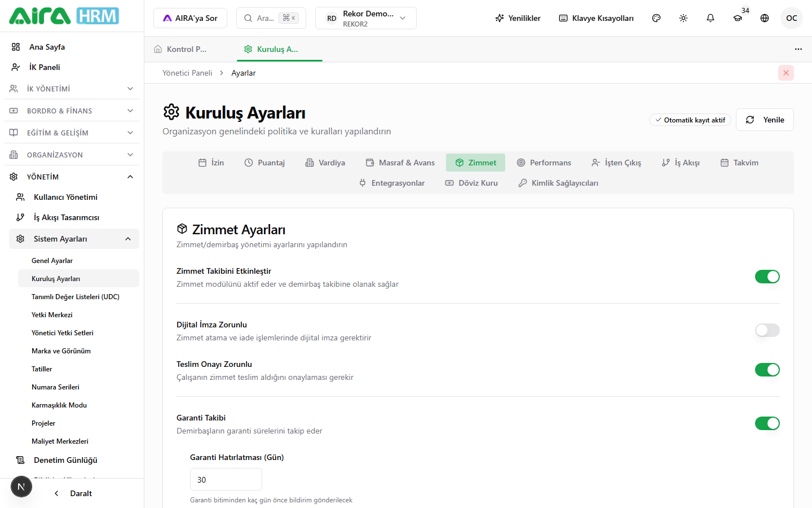812x508 pixels.
Task: Click the round N avatar at bottom
Action: click(x=21, y=487)
